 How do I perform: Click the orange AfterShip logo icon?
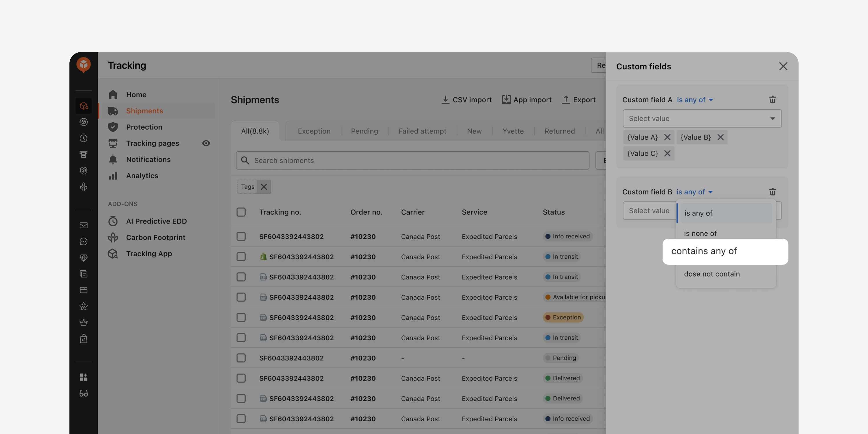84,65
